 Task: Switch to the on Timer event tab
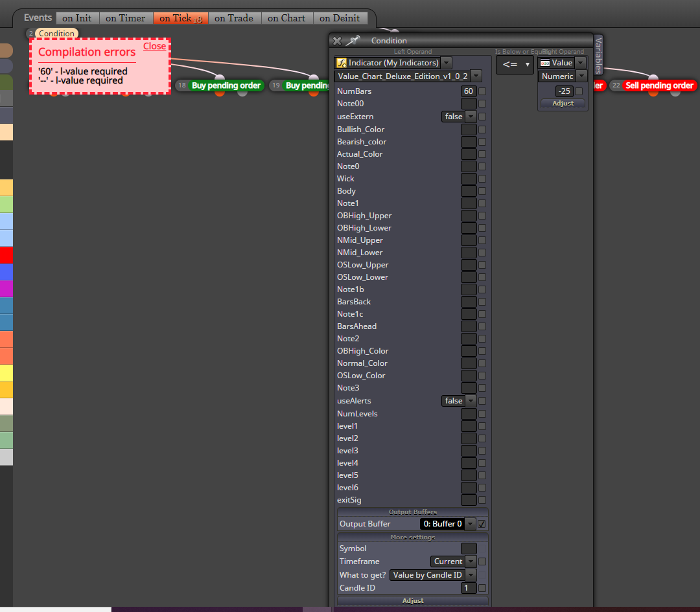pos(126,18)
